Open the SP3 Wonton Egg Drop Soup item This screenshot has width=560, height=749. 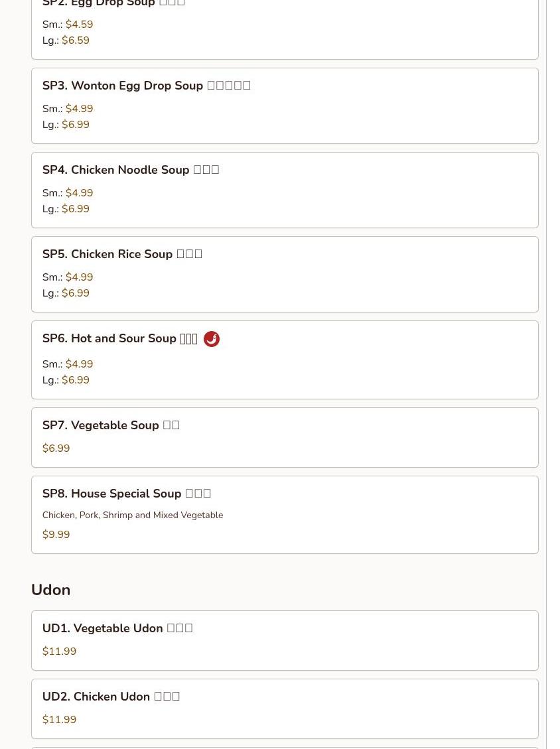(x=146, y=86)
